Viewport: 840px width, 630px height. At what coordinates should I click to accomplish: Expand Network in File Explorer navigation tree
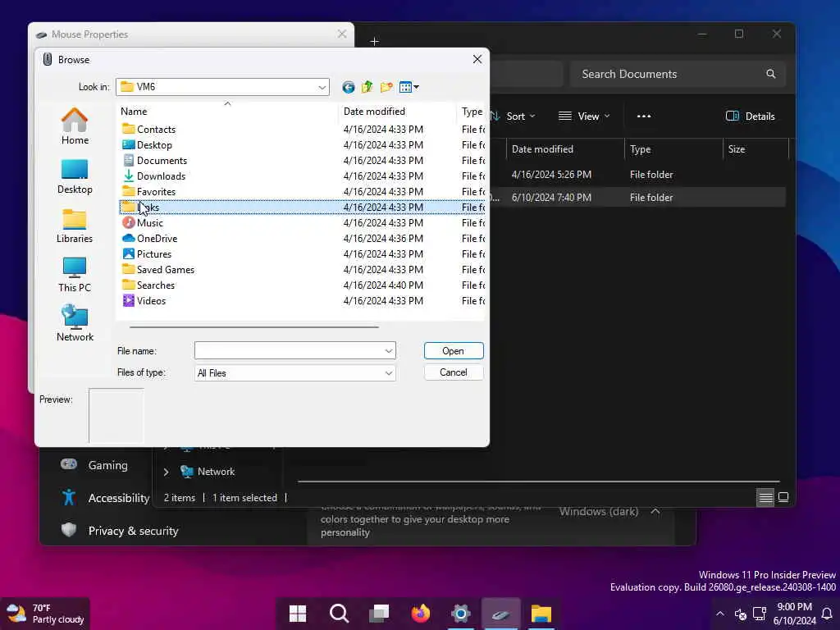coord(166,472)
